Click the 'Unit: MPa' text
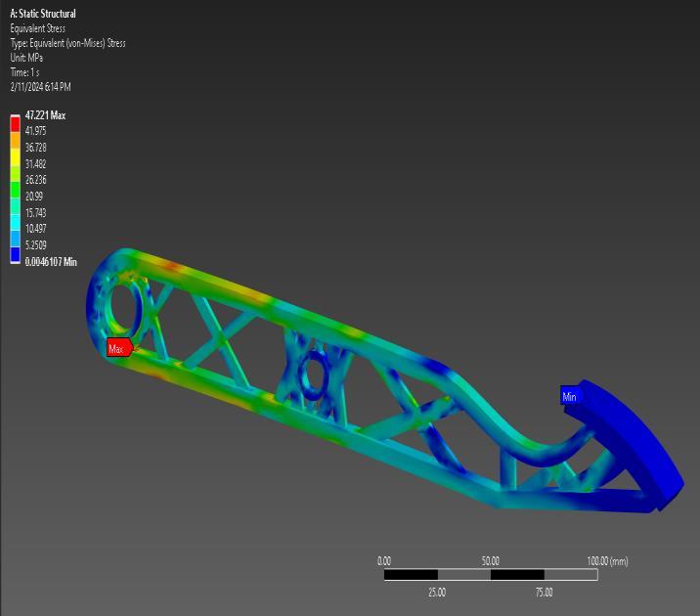 point(26,58)
